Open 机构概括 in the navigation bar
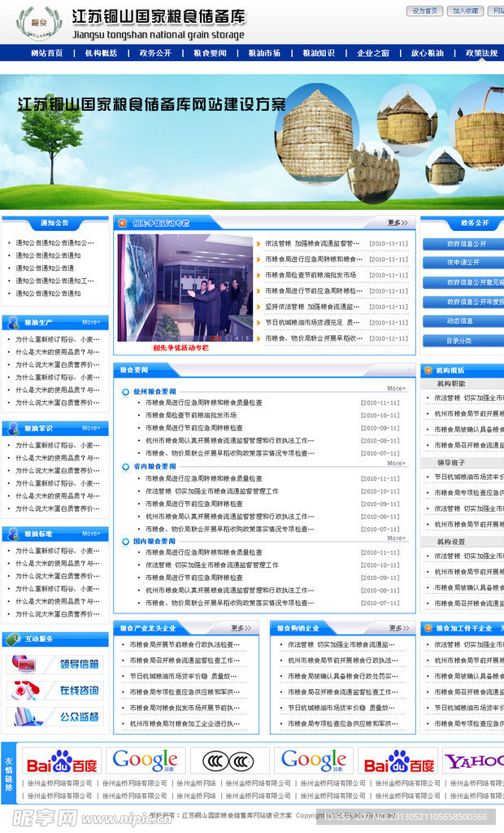Viewport: 504px width, 833px height. [x=101, y=53]
